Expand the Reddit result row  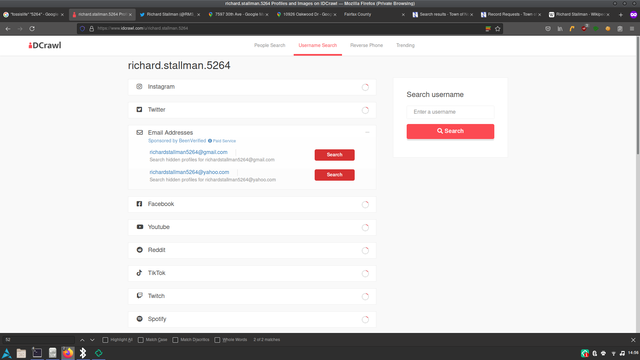click(x=252, y=250)
